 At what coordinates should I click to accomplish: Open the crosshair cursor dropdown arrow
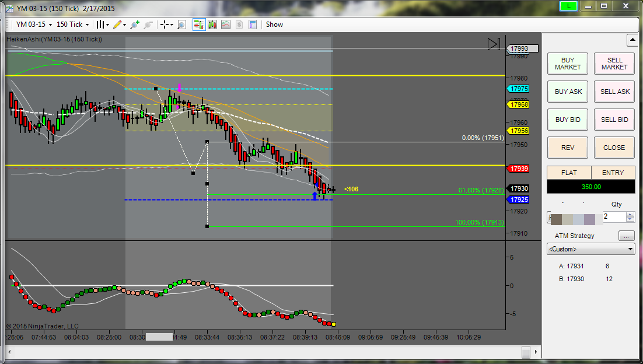(172, 25)
